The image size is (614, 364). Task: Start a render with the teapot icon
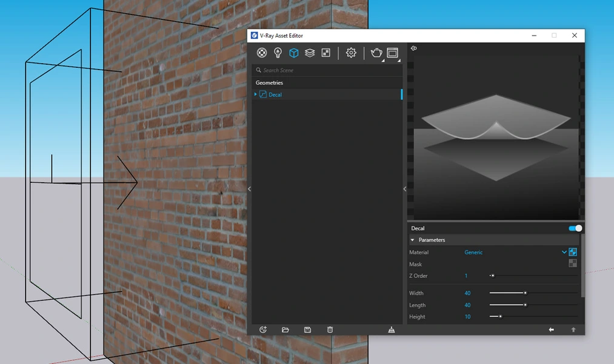tap(376, 53)
